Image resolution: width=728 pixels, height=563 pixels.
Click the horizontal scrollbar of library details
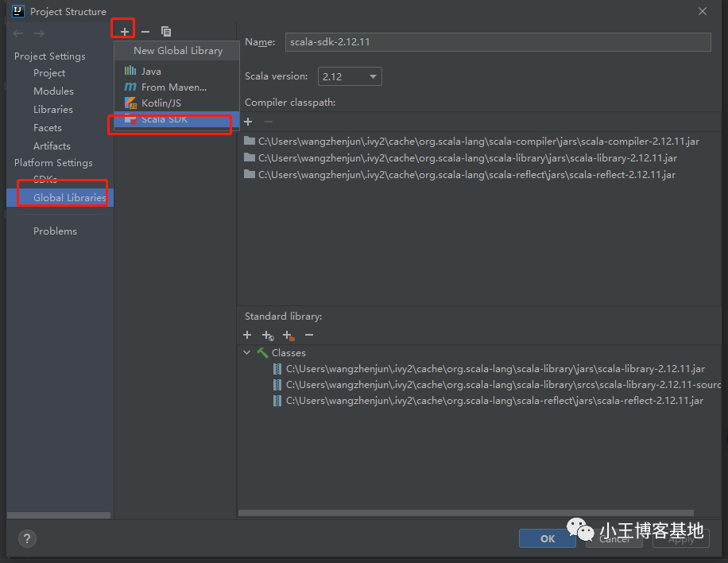click(x=466, y=513)
